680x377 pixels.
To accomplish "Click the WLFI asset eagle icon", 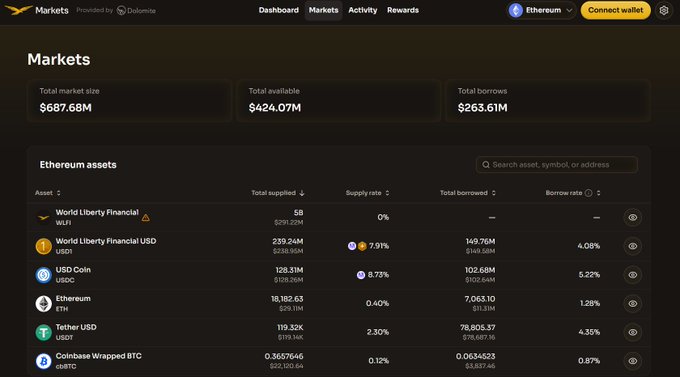I will (x=43, y=217).
